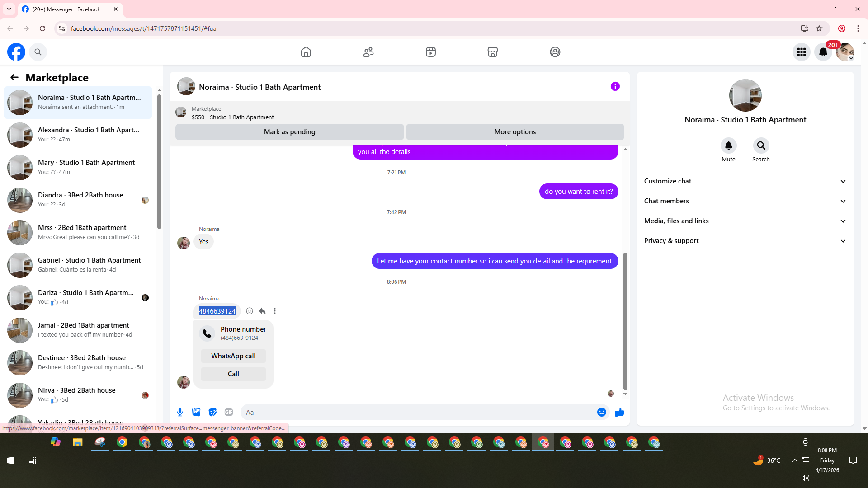The height and width of the screenshot is (488, 868).
Task: Expand Customize chat section
Action: [x=745, y=181]
